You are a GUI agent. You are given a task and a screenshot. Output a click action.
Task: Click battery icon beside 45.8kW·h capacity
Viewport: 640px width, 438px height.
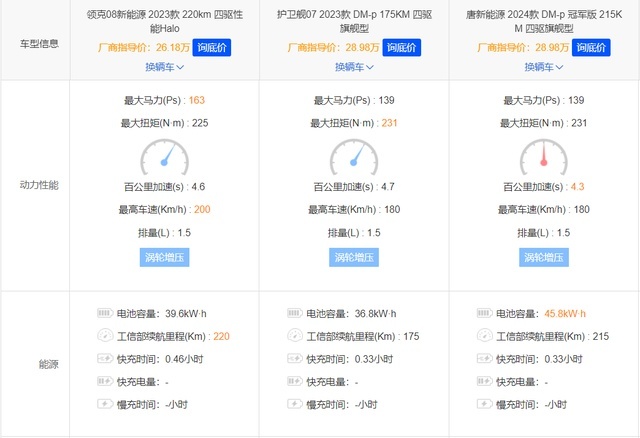[x=484, y=313]
